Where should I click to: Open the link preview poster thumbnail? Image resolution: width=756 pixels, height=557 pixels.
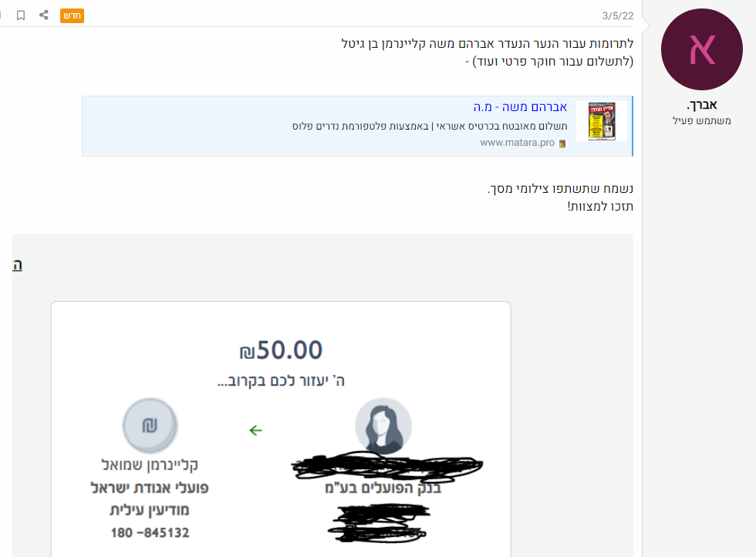[x=602, y=121]
